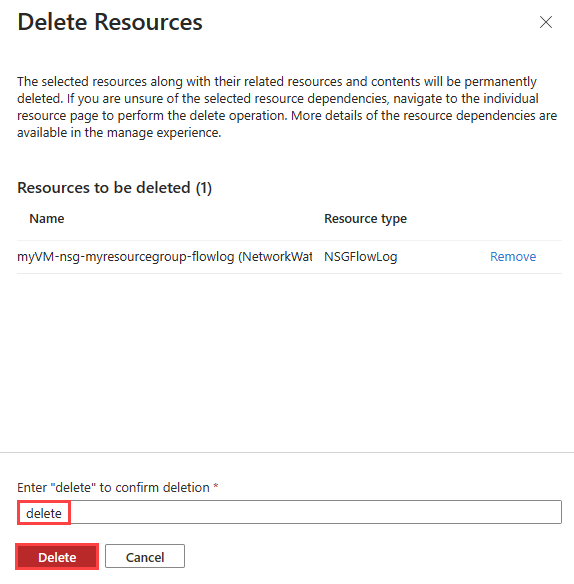Viewport: 574px width, 584px height.
Task: Click the "(1)" resource count
Action: click(x=204, y=188)
